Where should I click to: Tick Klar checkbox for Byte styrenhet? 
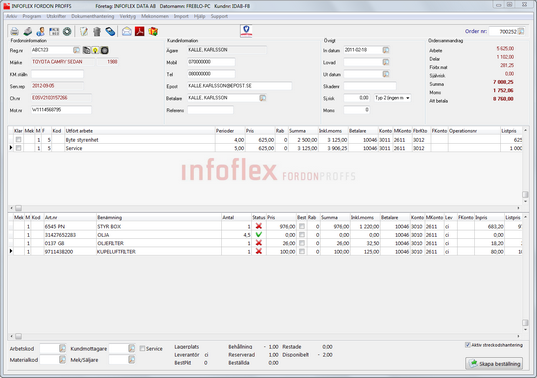click(x=18, y=140)
